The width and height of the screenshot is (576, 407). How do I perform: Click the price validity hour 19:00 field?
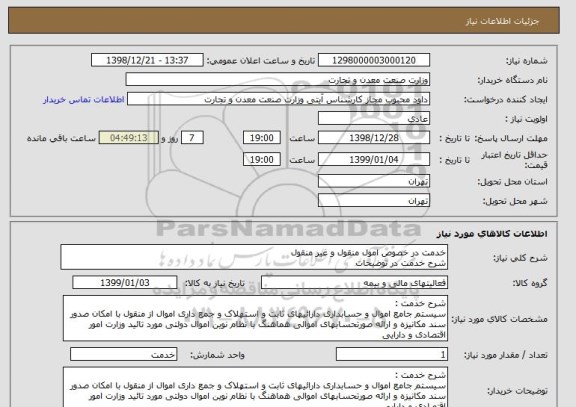click(x=262, y=159)
